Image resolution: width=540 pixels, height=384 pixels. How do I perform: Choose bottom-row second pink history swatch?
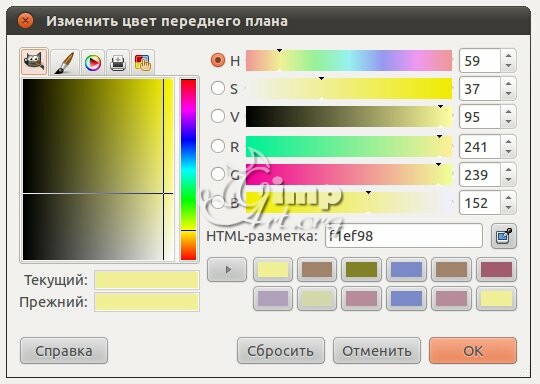pyautogui.click(x=451, y=299)
